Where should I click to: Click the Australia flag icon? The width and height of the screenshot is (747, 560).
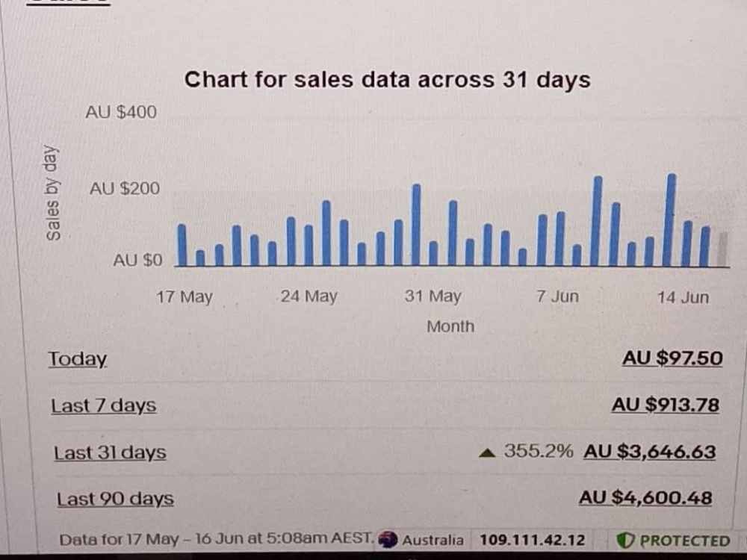pyautogui.click(x=388, y=540)
